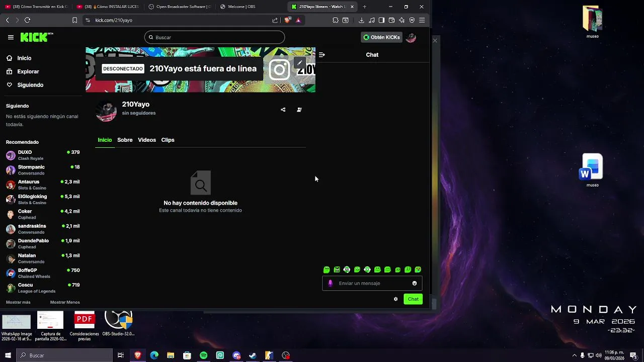Open a new browser tab

[364, 7]
